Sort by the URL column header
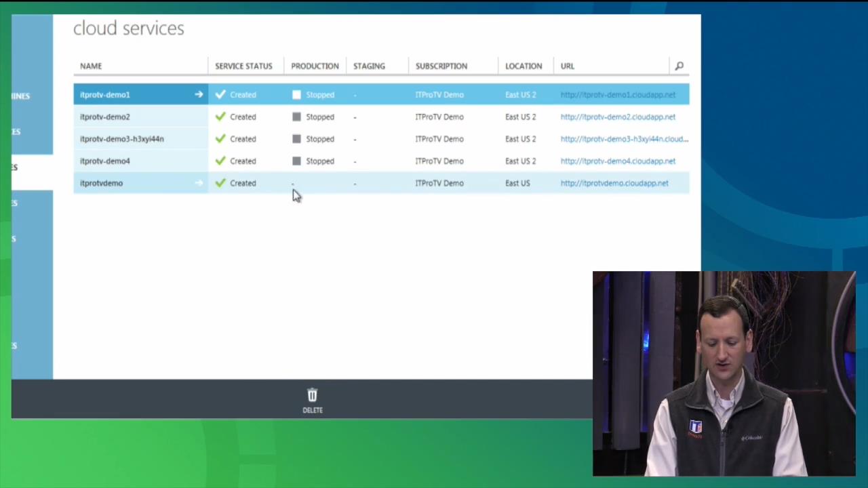868x488 pixels. click(568, 66)
